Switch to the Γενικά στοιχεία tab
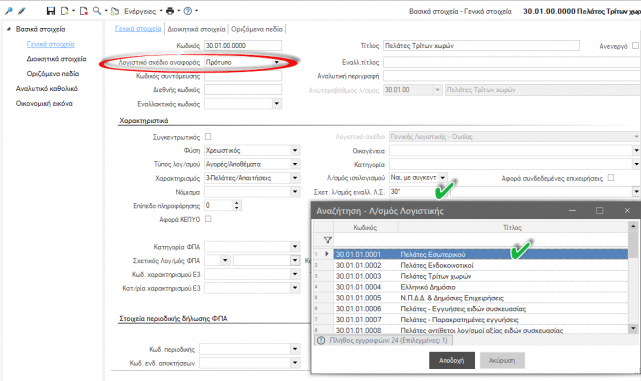This screenshot has height=381, width=641. 138,29
